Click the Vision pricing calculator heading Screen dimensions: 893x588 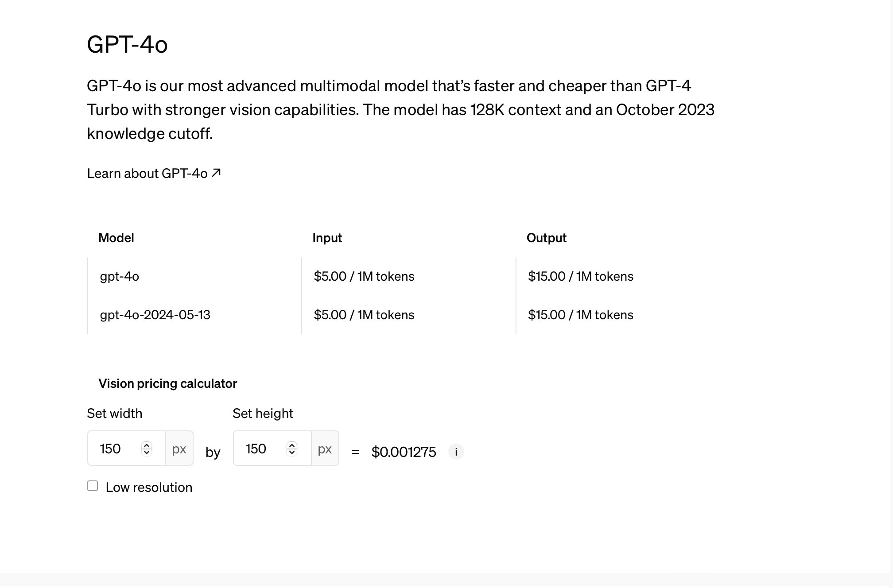click(167, 384)
